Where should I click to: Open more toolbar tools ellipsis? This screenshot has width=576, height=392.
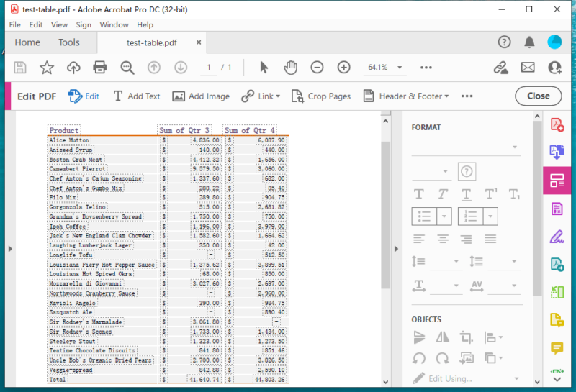[x=426, y=68]
